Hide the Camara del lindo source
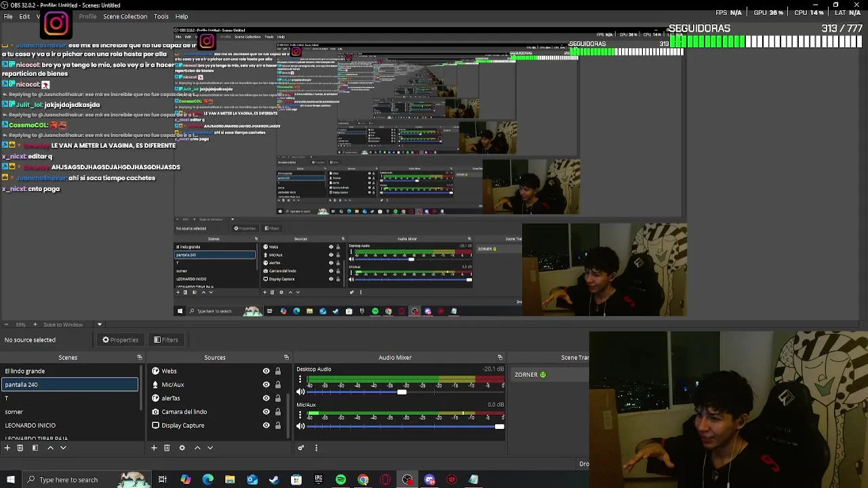The height and width of the screenshot is (488, 868). point(266,412)
